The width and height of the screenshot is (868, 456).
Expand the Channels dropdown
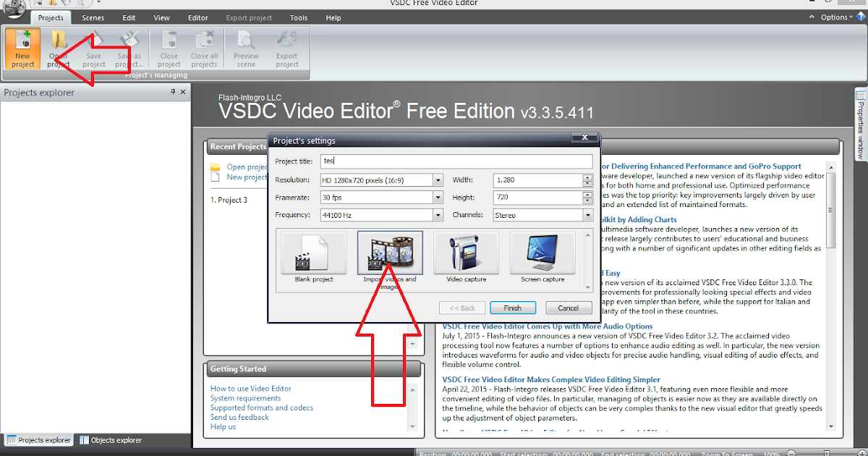point(587,215)
